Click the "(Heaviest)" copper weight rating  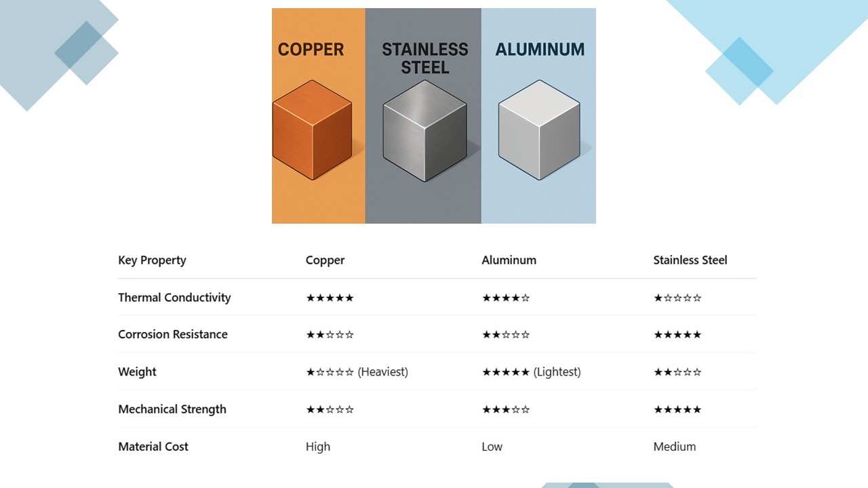pos(357,372)
